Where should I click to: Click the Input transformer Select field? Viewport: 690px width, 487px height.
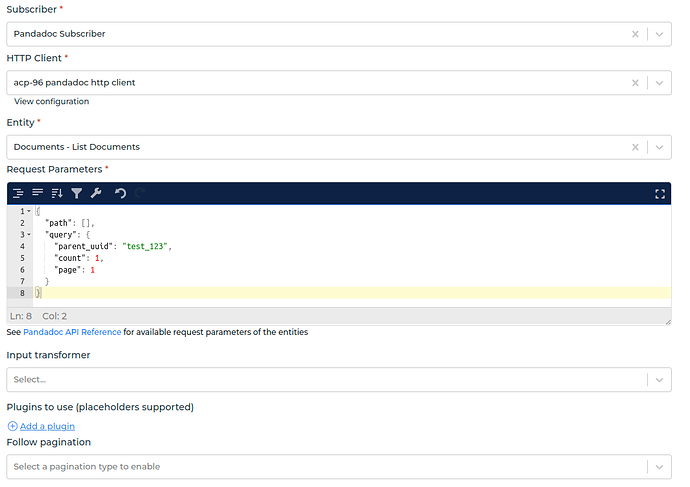(339, 380)
